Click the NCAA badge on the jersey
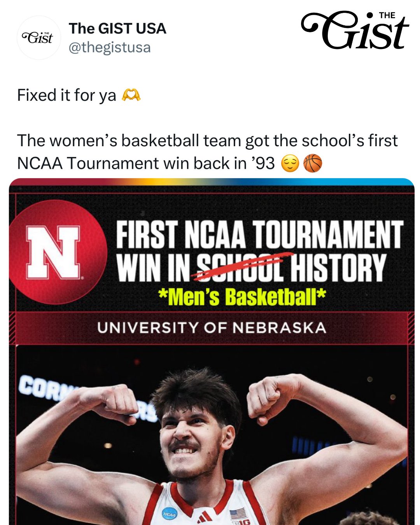The width and height of the screenshot is (420, 525). tap(170, 513)
